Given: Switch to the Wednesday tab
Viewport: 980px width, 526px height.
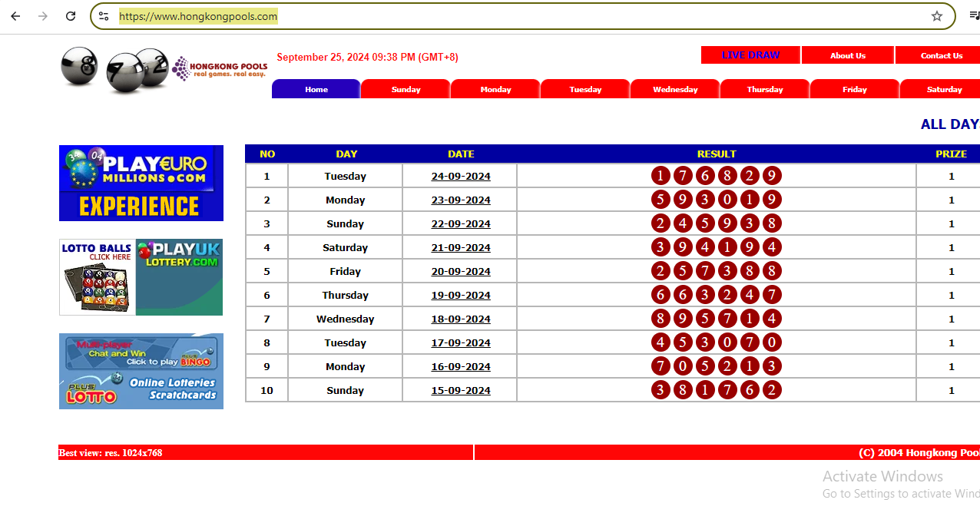Looking at the screenshot, I should click(x=675, y=90).
